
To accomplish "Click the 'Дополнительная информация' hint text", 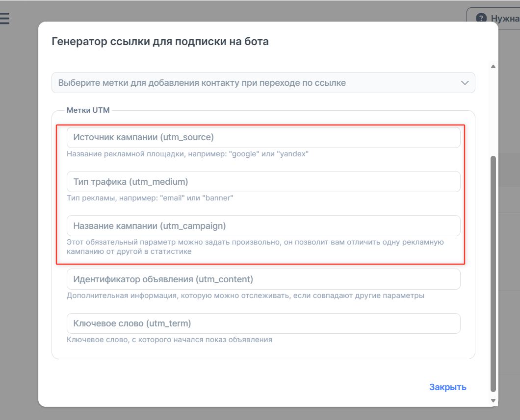I will coord(245,296).
